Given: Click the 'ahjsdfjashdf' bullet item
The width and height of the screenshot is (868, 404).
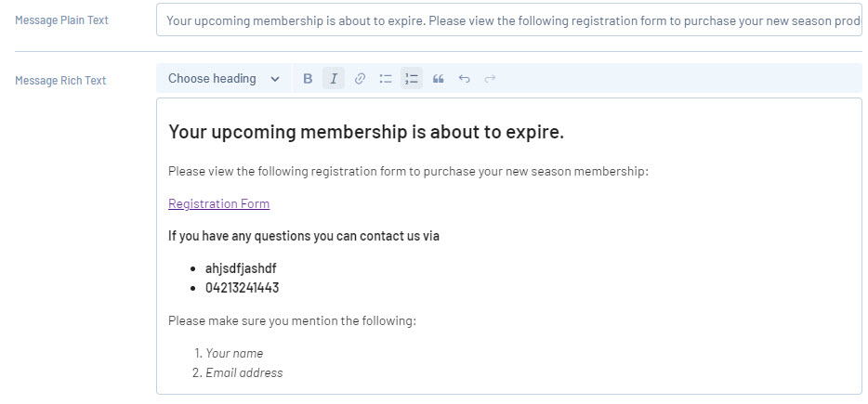Looking at the screenshot, I should 241,268.
